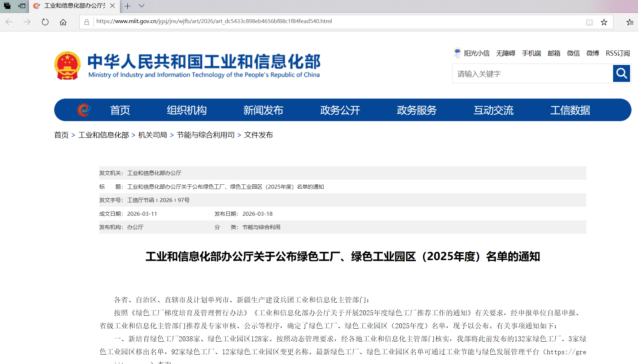
Task: Click the 阳光小信 assistant mascot icon
Action: tap(457, 53)
